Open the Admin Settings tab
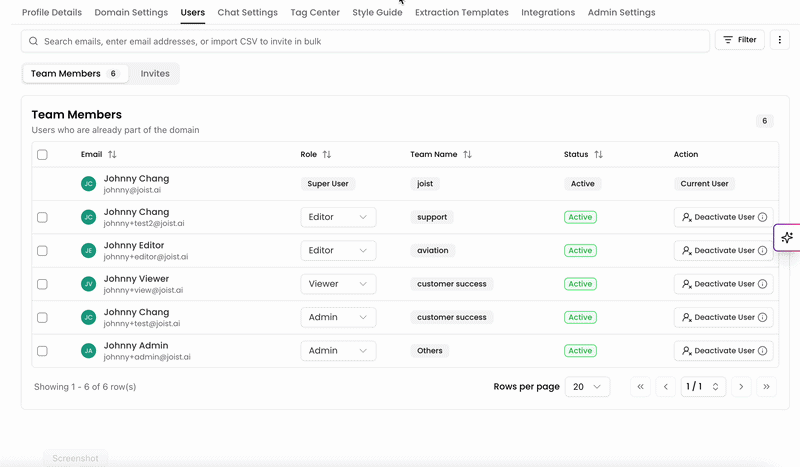800x467 pixels. click(x=621, y=12)
